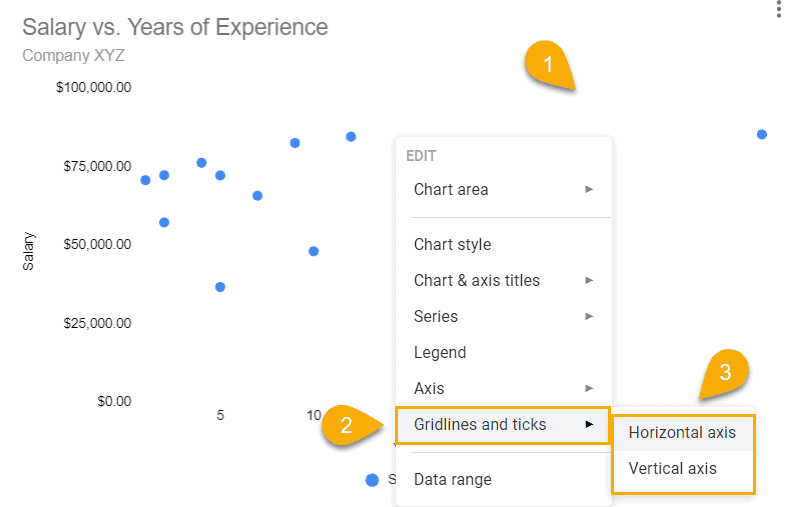Select Data range in the menu
Image resolution: width=787 pixels, height=507 pixels.
point(453,479)
